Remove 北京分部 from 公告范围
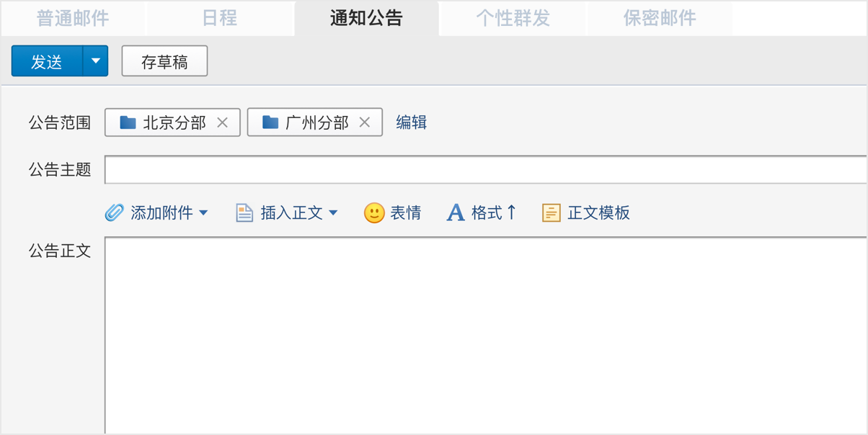 223,122
